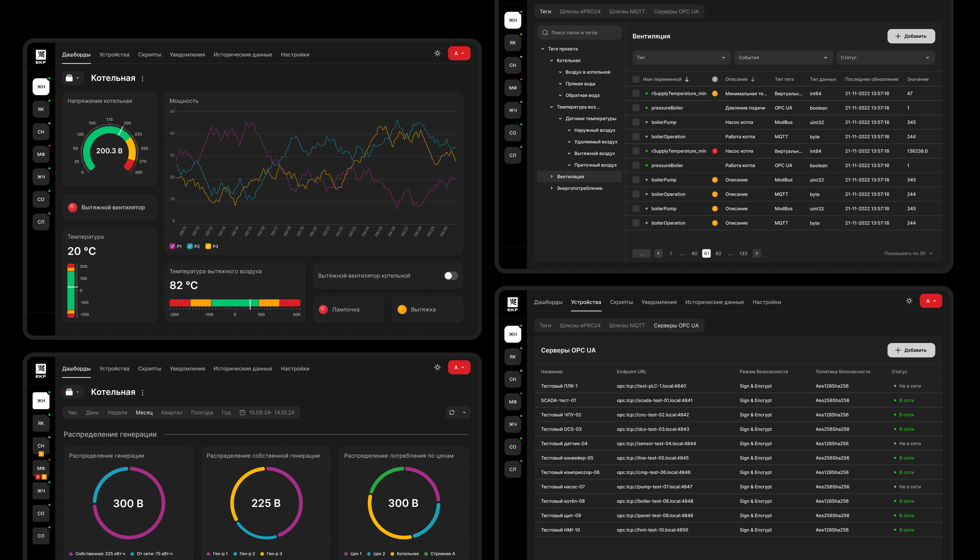The width and height of the screenshot is (980, 560).
Task: Uncheck P1 series checkbox under Мощность chart
Action: tap(172, 246)
